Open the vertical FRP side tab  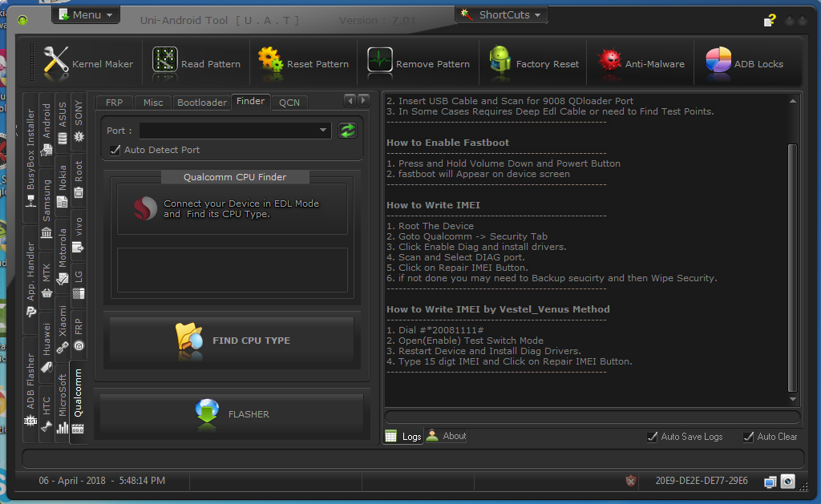pos(79,334)
